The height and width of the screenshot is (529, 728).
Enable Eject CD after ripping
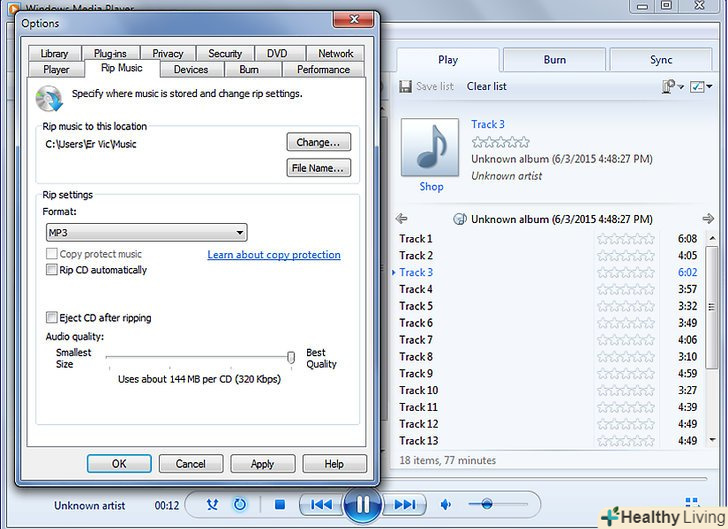(x=52, y=318)
